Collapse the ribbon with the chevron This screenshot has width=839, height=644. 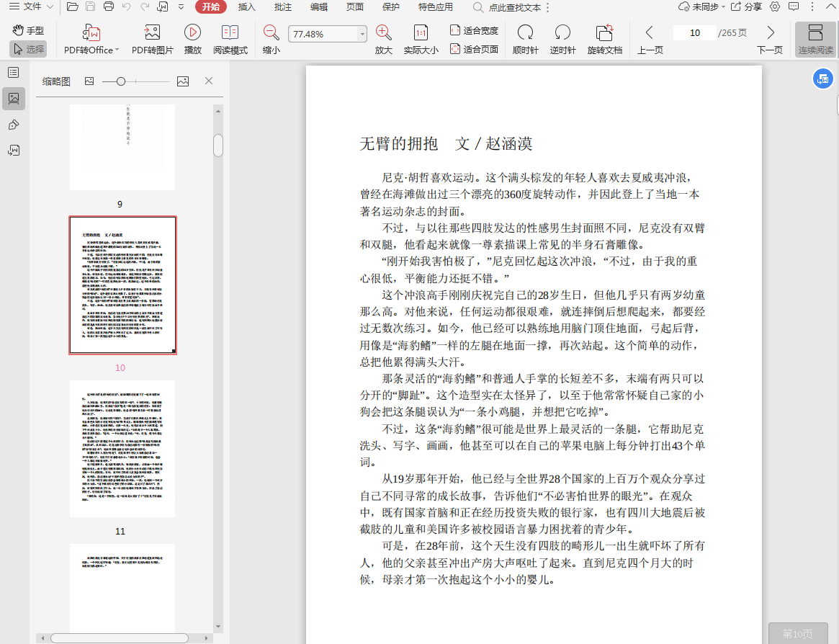830,5
